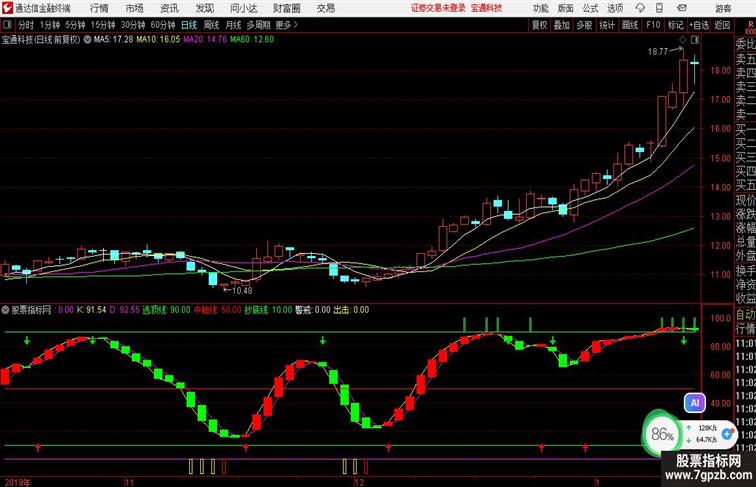This screenshot has height=487, width=756.
Task: Click the red R icon in quote panel
Action: click(750, 25)
